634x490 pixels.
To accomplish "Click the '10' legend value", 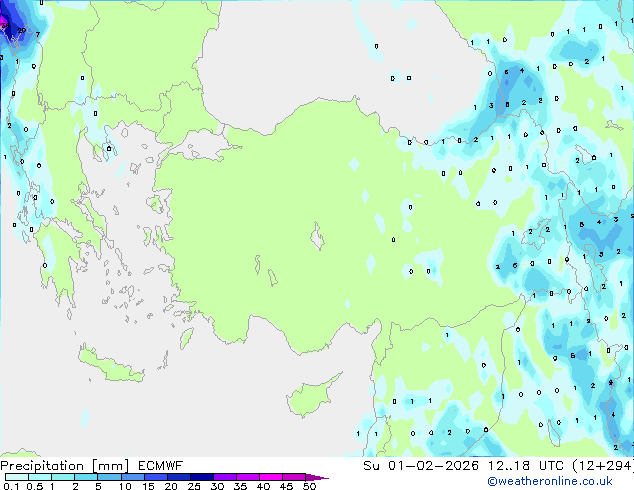I will [125, 486].
